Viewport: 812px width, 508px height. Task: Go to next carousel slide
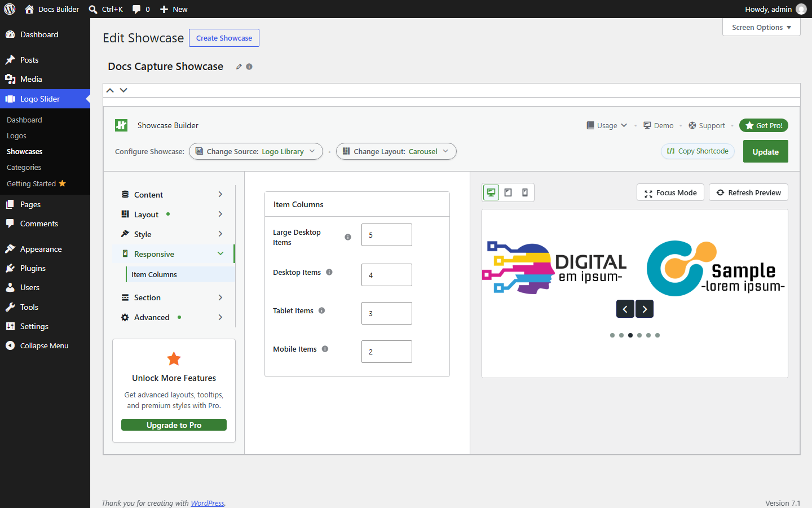point(645,309)
